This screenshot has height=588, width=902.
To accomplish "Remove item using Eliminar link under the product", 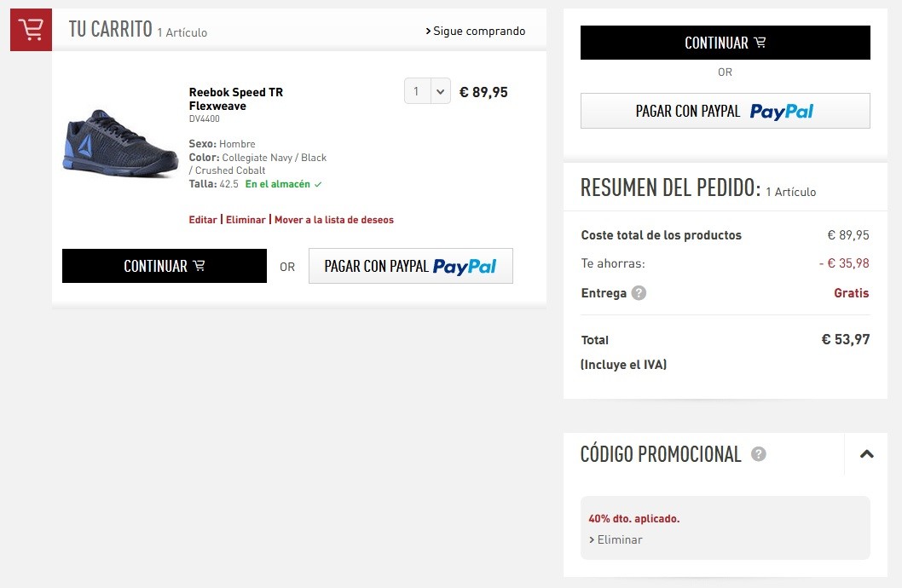I will 246,220.
